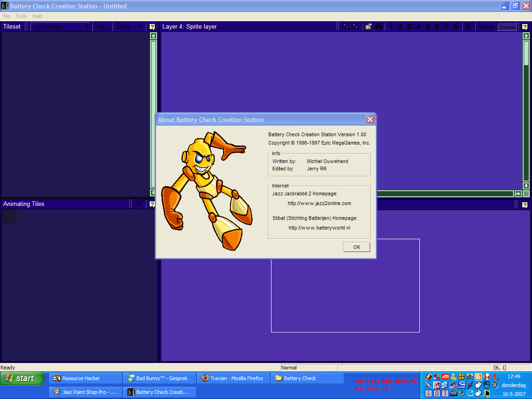Open the Windows start menu
The width and height of the screenshot is (532, 399).
pyautogui.click(x=22, y=378)
